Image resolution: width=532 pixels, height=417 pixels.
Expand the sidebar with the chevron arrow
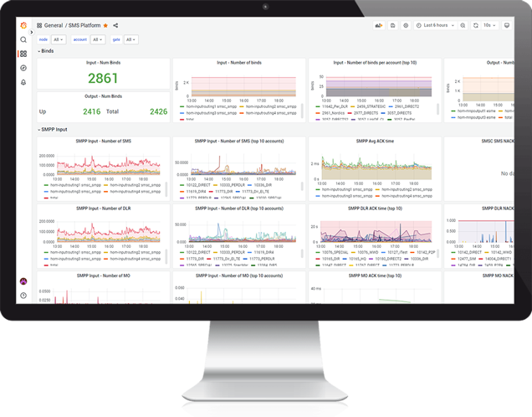click(31, 33)
